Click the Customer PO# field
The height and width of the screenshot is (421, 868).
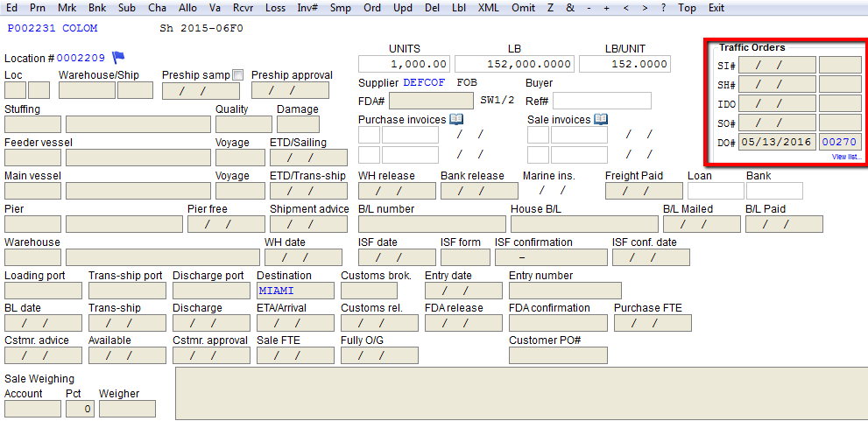click(x=558, y=355)
